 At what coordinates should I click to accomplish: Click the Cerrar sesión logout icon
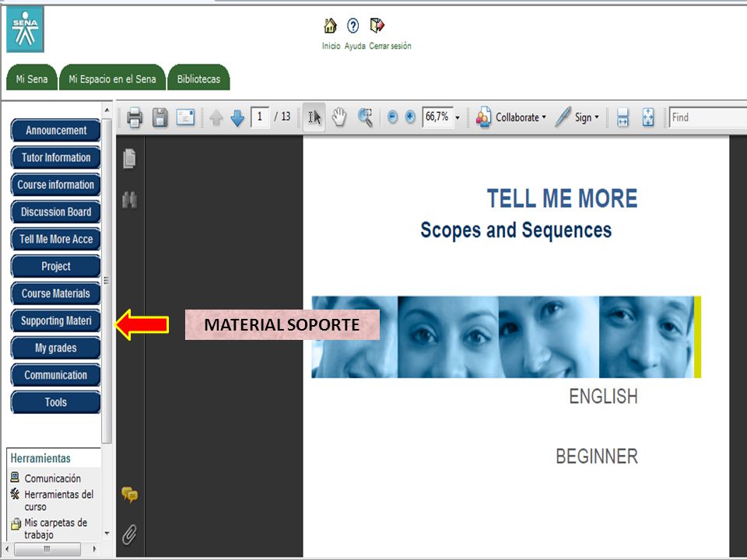point(377,25)
